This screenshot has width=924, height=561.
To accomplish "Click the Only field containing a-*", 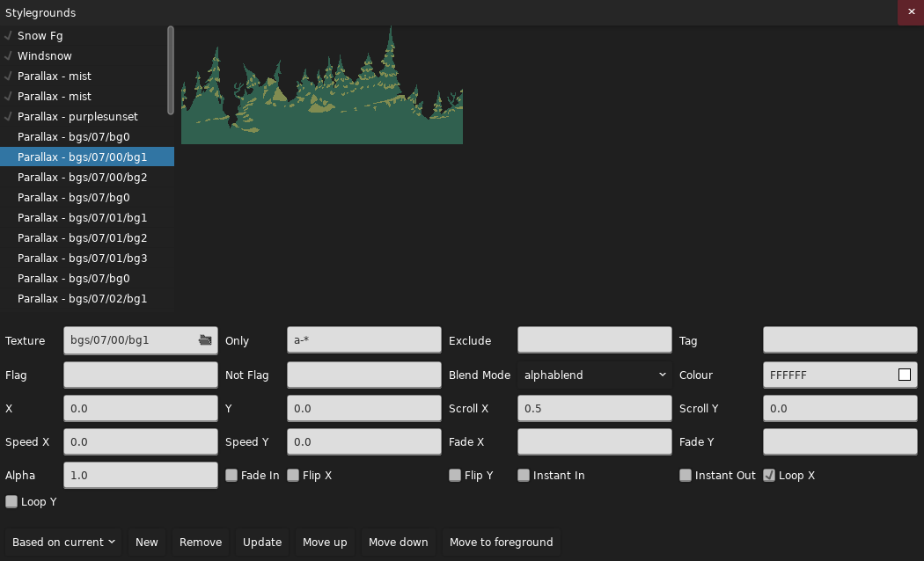I will [364, 340].
